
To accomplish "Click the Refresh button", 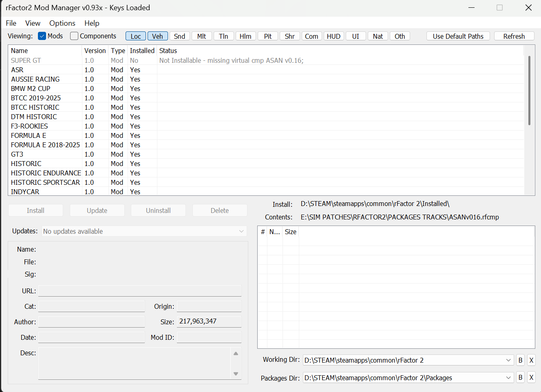I will coord(514,36).
